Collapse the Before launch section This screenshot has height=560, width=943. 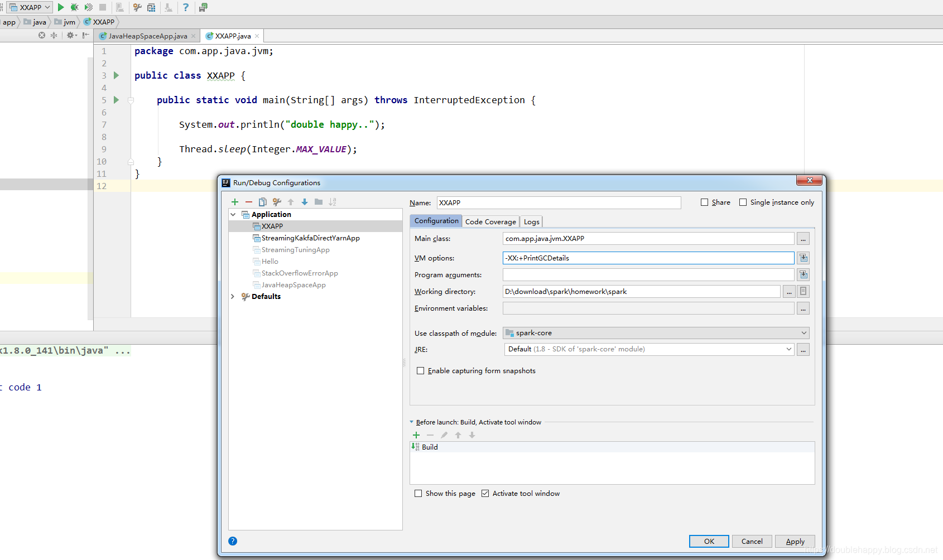point(412,422)
